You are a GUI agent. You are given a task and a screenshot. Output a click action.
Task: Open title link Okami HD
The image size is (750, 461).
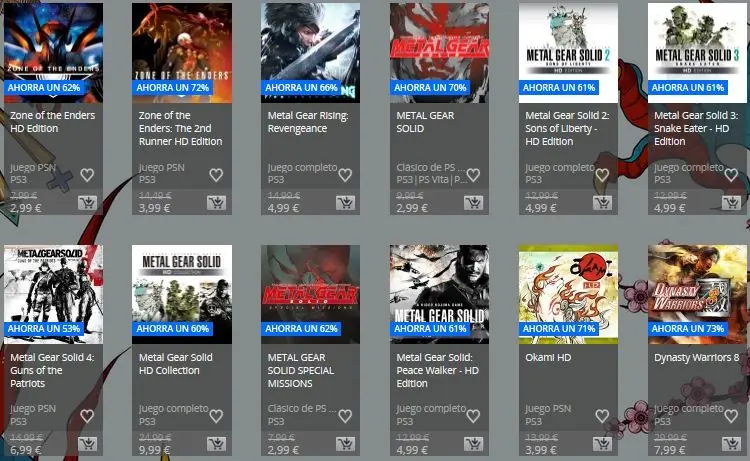pos(548,357)
